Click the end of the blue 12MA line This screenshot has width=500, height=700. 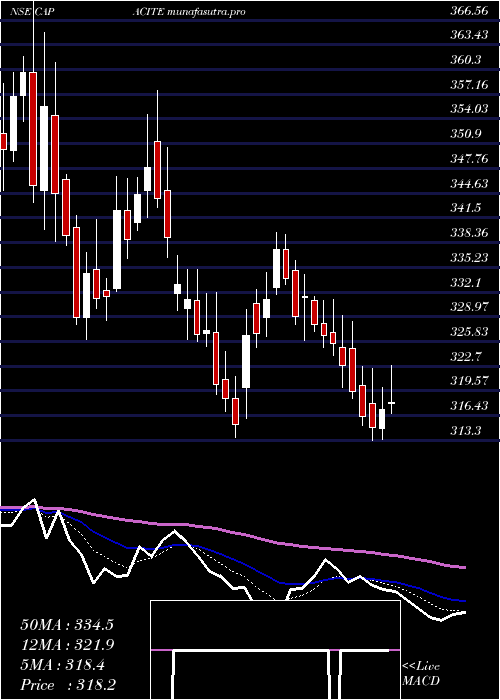464,601
